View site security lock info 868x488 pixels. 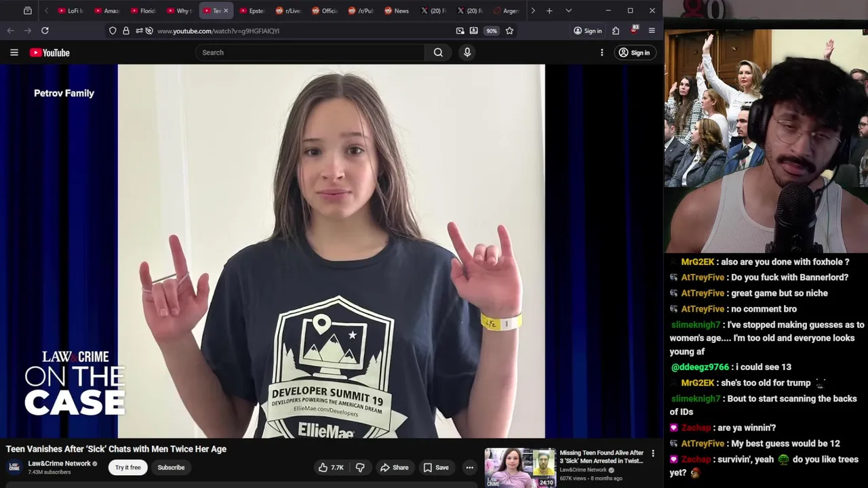[x=125, y=30]
